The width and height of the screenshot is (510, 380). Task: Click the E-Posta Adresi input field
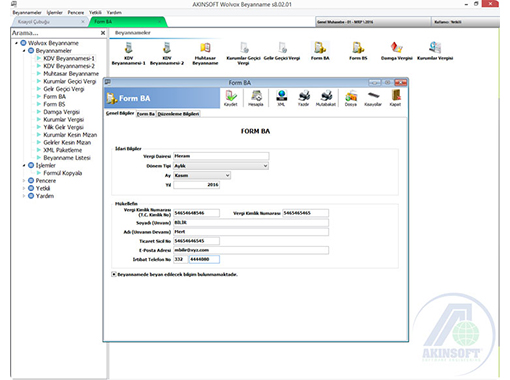tap(251, 250)
